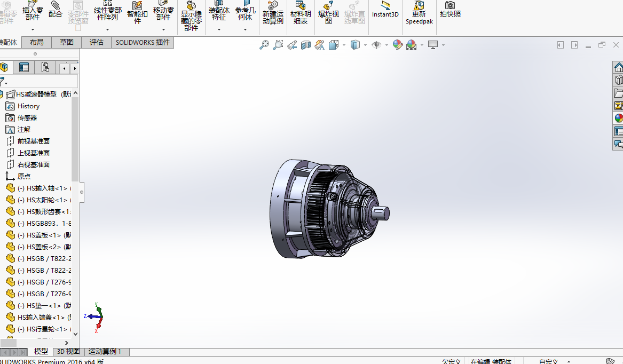
Task: Open Apply Scene dropdown arrow
Action: point(422,45)
